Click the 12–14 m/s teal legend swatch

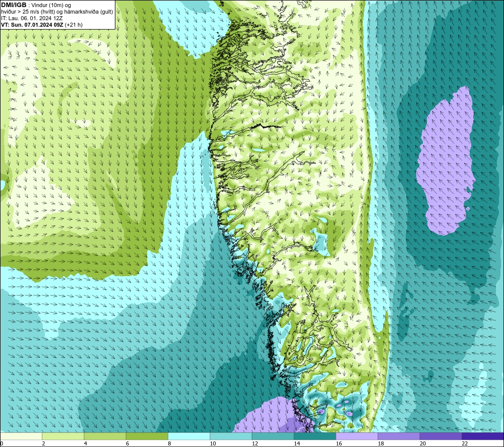pos(273,436)
